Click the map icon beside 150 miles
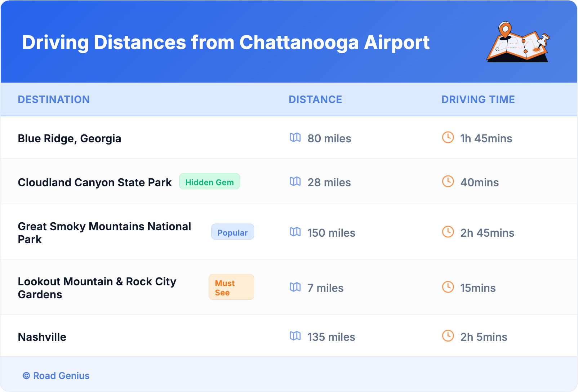The width and height of the screenshot is (578, 392). click(x=295, y=232)
